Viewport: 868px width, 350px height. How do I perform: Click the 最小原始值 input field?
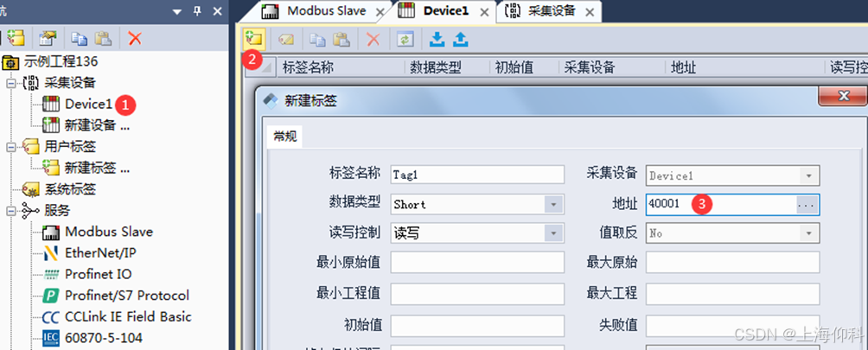point(477,262)
